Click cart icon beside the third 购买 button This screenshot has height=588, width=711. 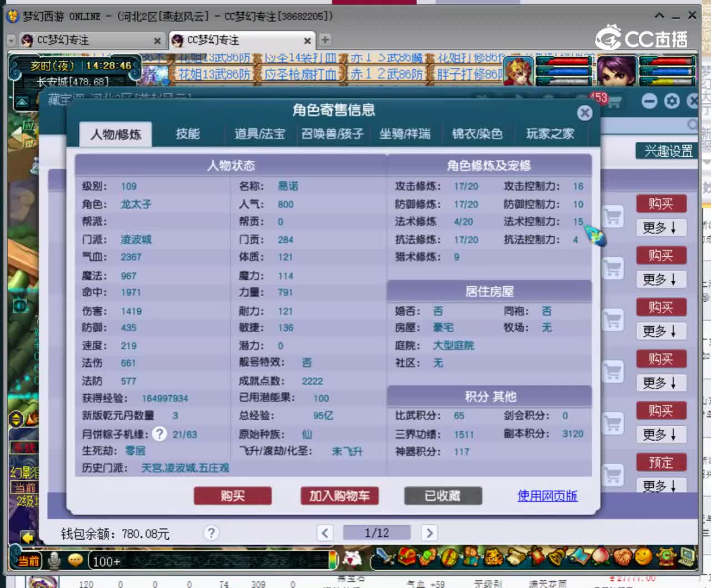[613, 320]
